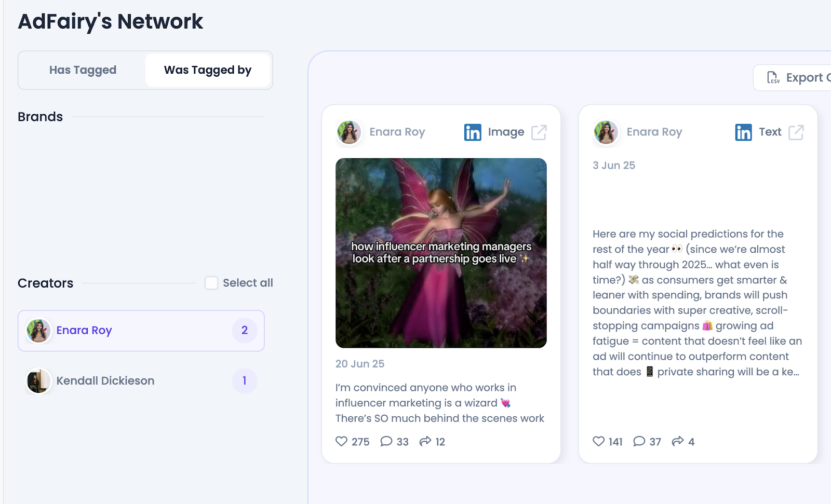Click the date 20 Jun 25
Viewport: 831px width, 504px height.
(x=360, y=364)
